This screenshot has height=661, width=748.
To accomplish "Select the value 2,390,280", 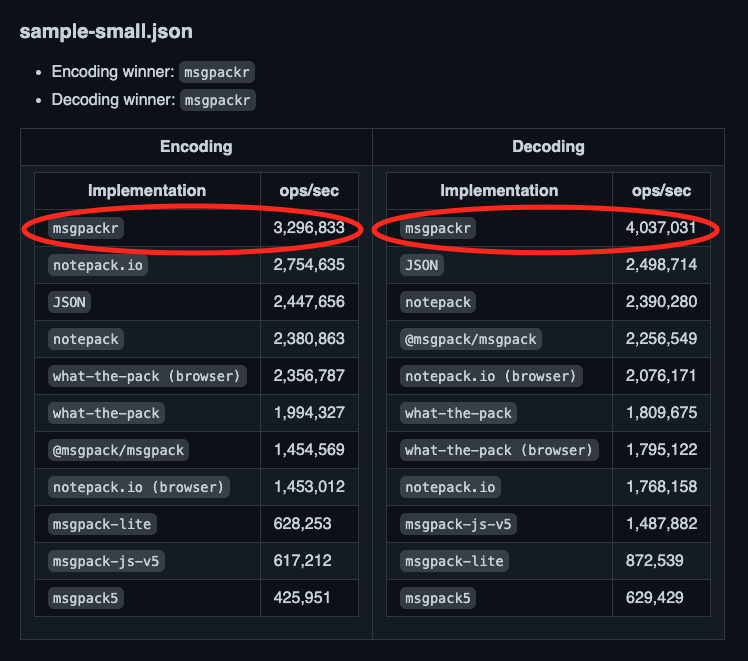I will pos(661,302).
